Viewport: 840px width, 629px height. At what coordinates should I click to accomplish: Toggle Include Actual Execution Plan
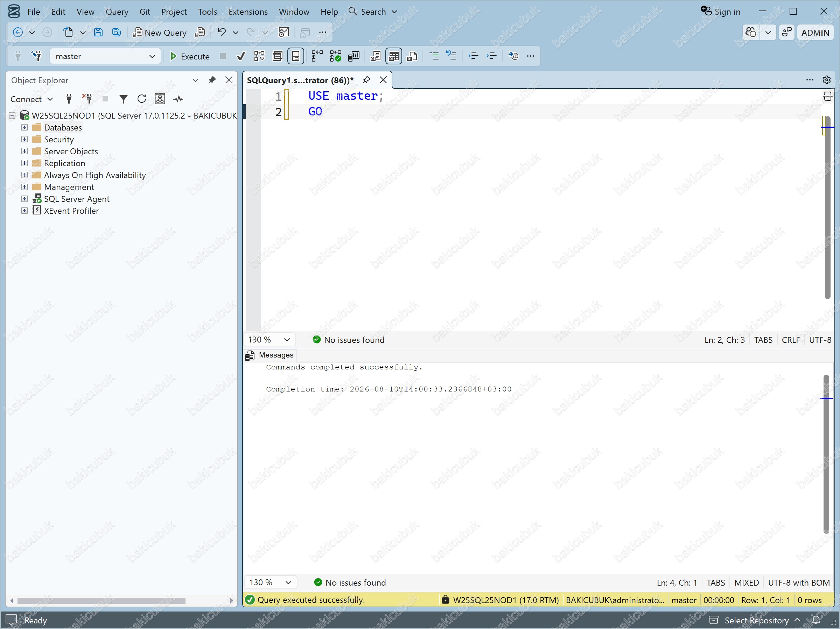[317, 56]
